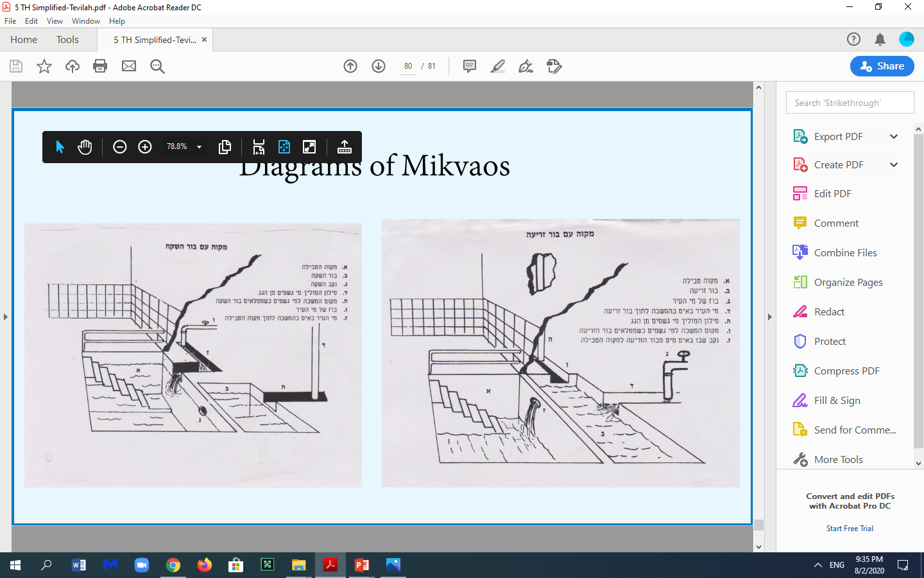Viewport: 924px width, 578px height.
Task: Click the zoom out minus icon
Action: click(x=119, y=147)
